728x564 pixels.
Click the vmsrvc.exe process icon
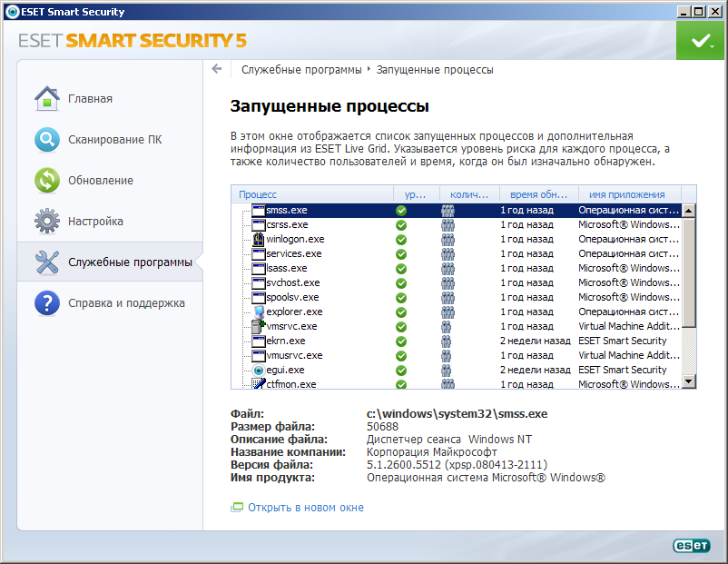coord(258,326)
